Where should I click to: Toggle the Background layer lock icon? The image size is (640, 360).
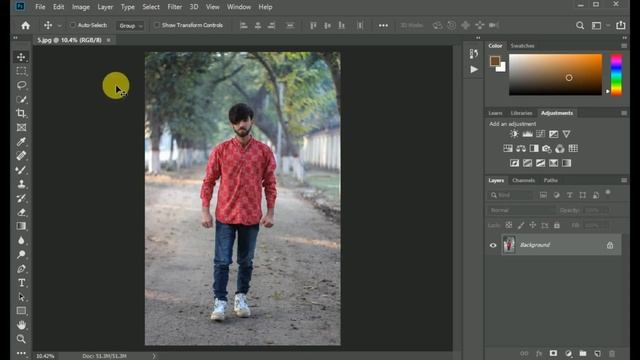tap(610, 245)
